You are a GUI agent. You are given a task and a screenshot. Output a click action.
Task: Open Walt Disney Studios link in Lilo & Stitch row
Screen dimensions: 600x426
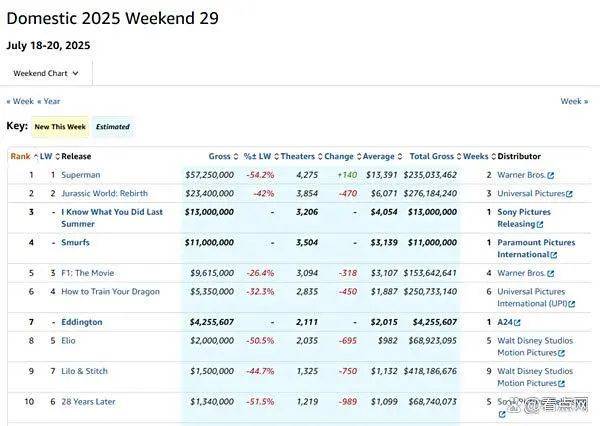click(535, 377)
